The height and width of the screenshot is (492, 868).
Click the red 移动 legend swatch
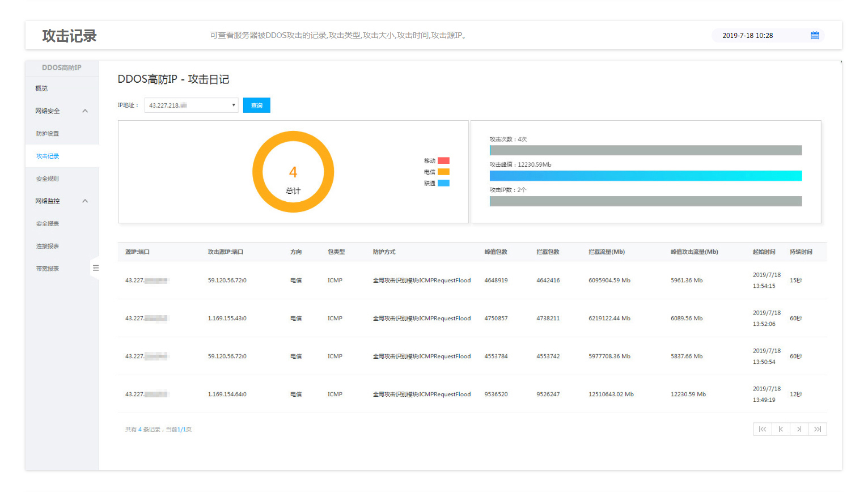tap(443, 160)
